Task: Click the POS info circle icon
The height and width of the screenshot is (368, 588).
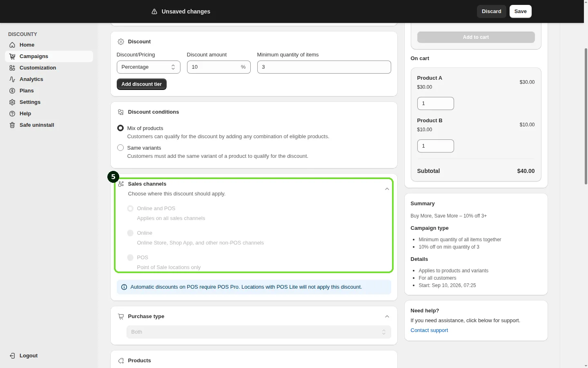Action: point(124,287)
